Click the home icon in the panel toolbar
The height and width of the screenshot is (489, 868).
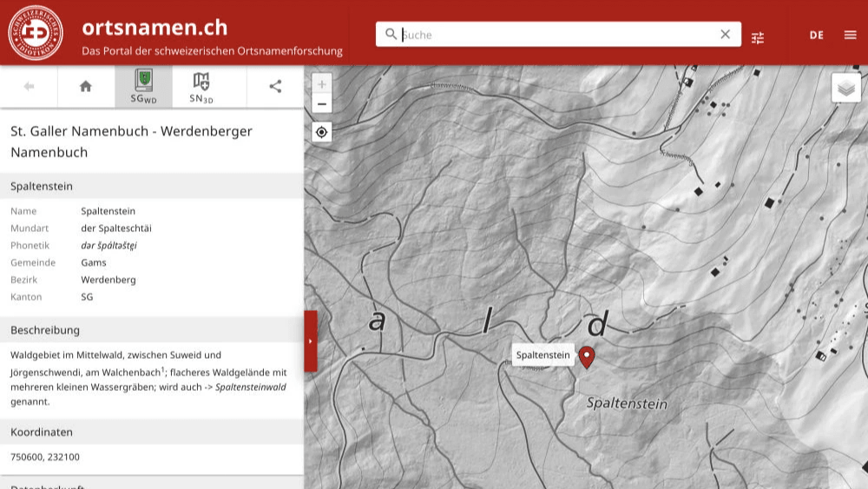coord(85,86)
